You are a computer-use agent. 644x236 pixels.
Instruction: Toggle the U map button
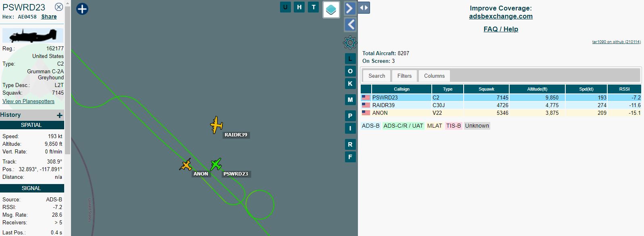(x=285, y=7)
